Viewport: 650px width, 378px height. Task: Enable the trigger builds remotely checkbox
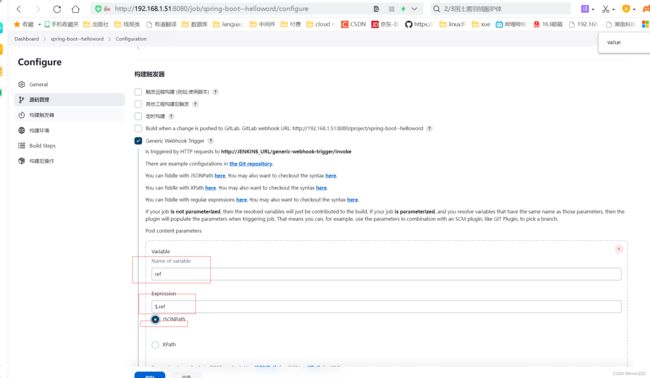(x=138, y=92)
